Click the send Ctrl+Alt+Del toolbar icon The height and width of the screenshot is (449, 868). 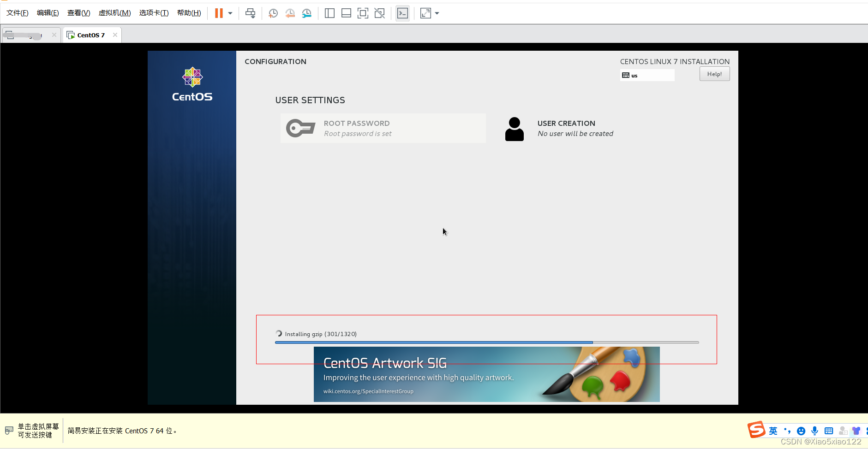[x=250, y=13]
